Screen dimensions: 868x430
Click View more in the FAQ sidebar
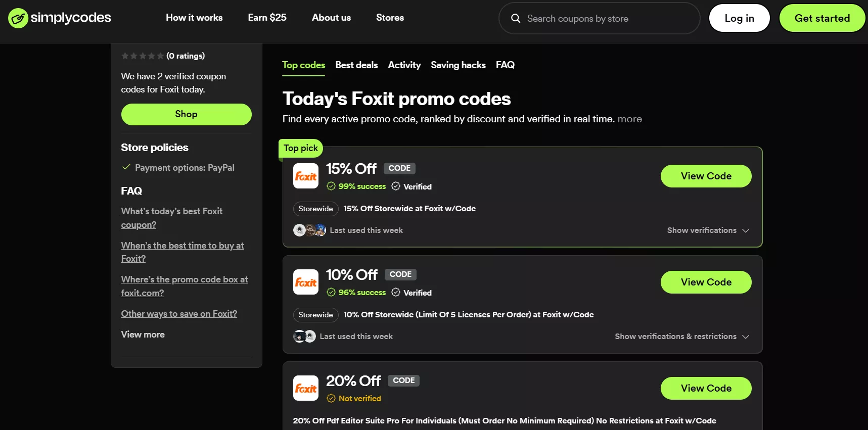click(143, 334)
